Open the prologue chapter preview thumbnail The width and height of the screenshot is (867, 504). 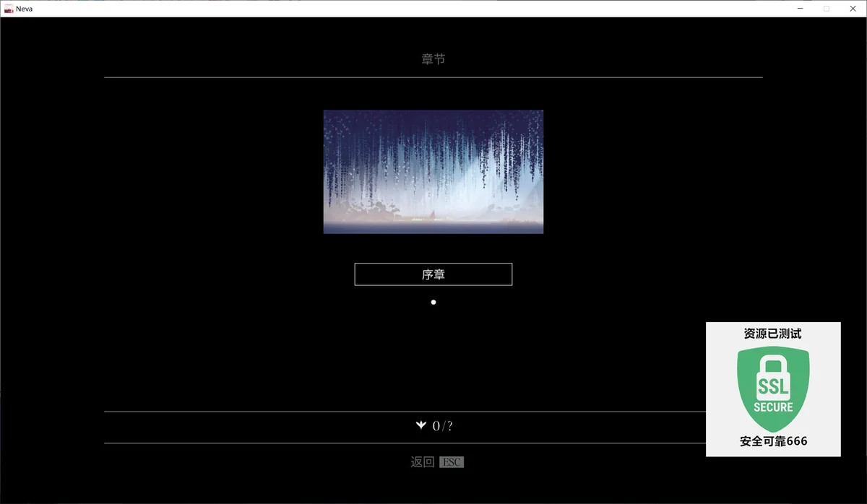tap(433, 171)
